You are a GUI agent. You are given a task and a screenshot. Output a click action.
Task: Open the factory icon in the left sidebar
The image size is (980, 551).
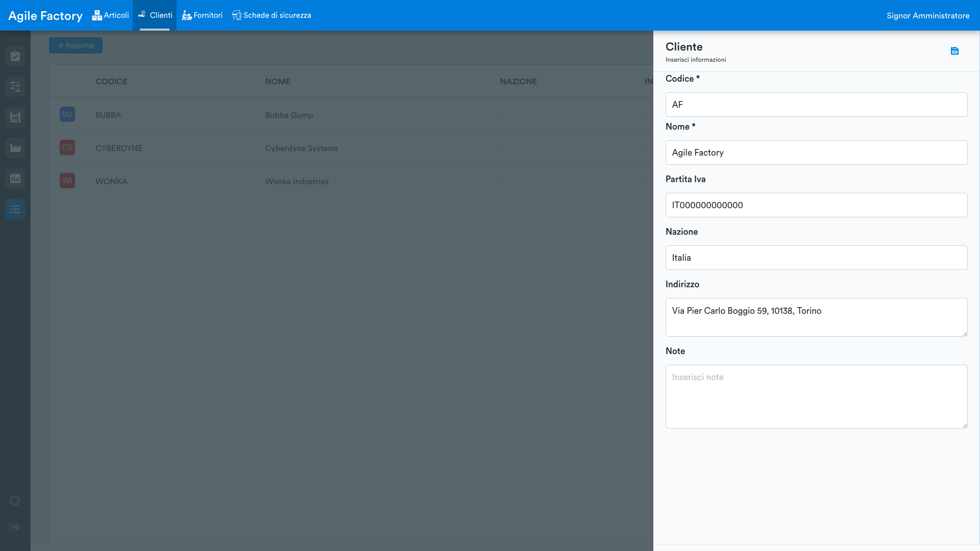coord(15,117)
